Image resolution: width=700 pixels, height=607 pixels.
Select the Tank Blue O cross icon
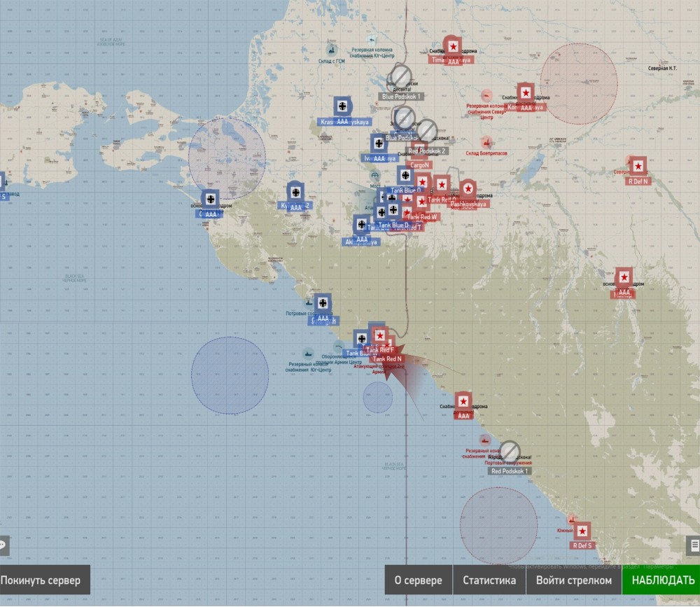click(x=405, y=175)
